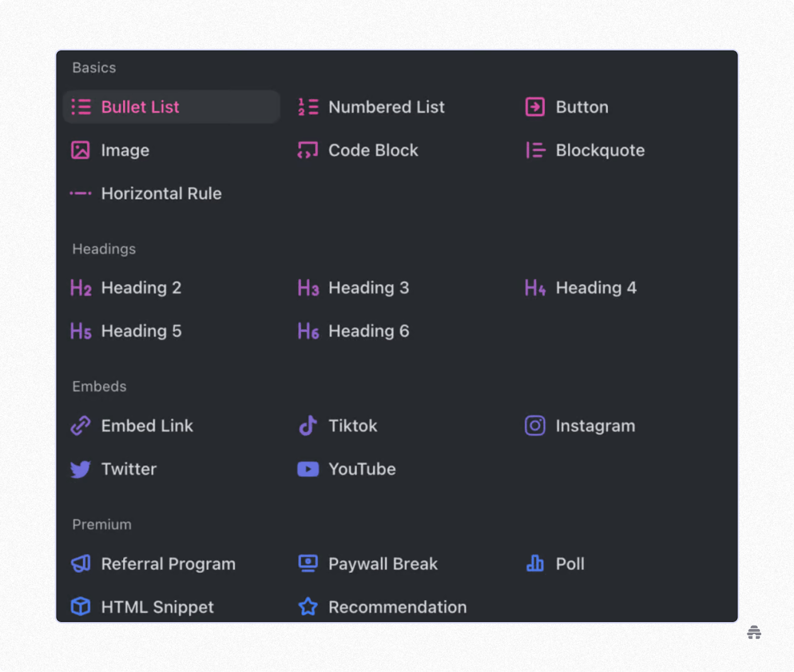
Task: Click the Poll chart icon
Action: coord(535,563)
